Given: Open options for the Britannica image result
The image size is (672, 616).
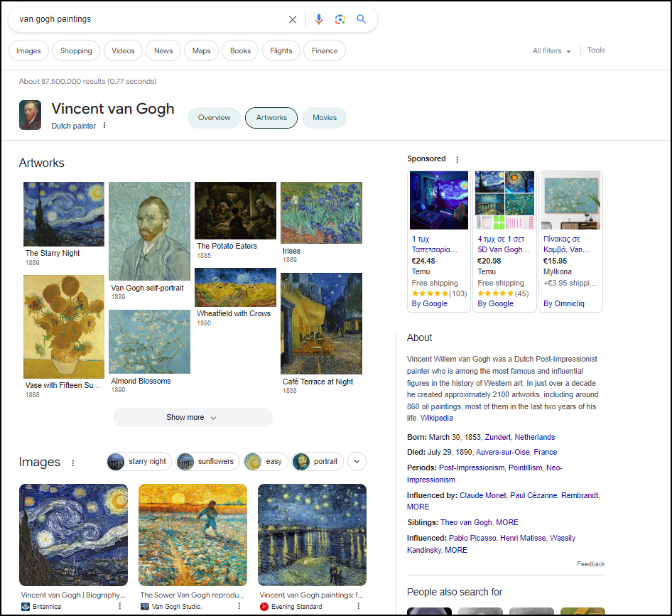Looking at the screenshot, I should (x=120, y=606).
